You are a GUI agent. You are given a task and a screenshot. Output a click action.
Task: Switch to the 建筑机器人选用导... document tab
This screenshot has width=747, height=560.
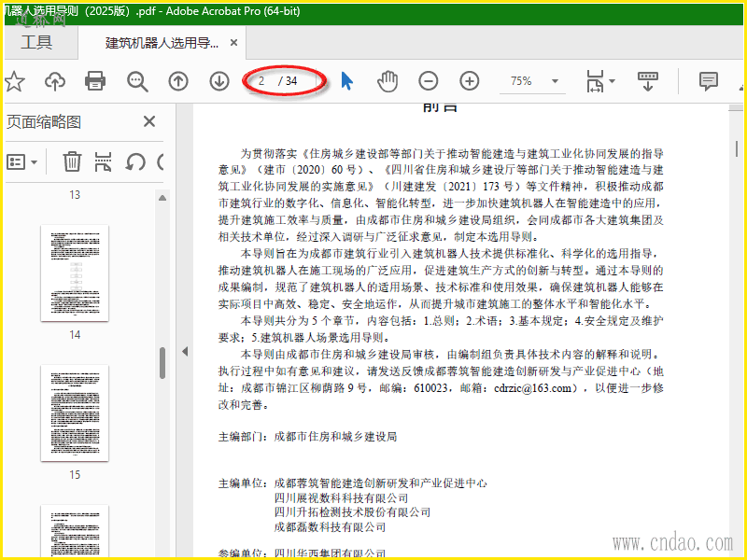click(162, 43)
